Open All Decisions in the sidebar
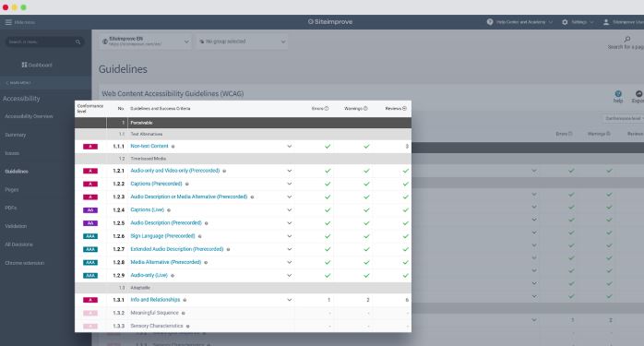 coord(18,245)
